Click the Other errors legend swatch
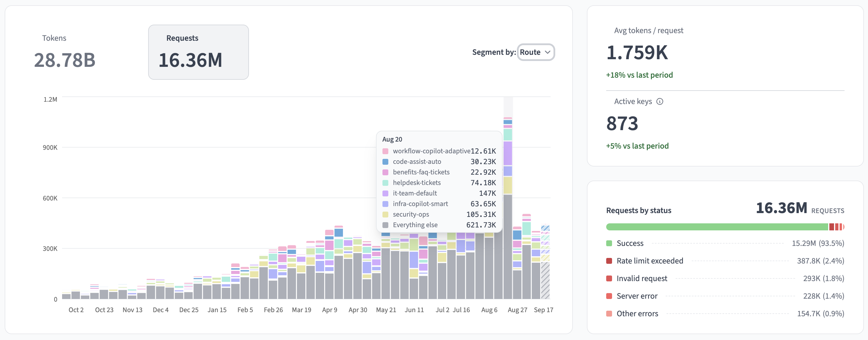 (x=609, y=313)
